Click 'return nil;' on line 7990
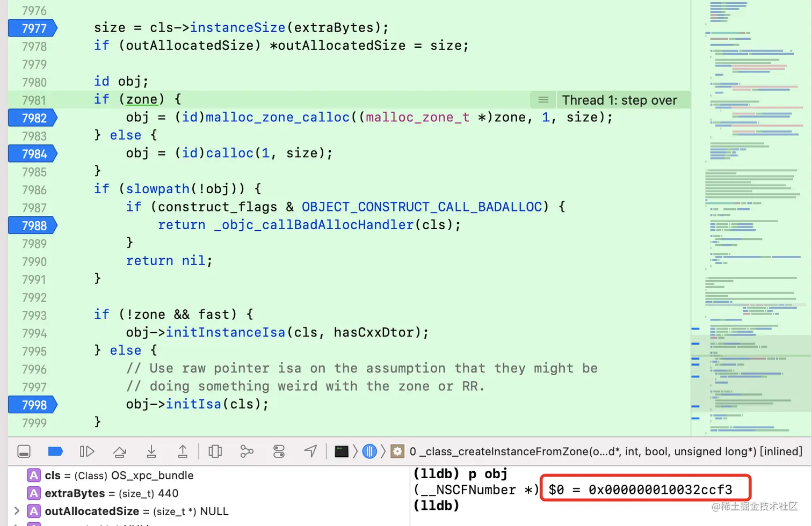 (x=170, y=260)
